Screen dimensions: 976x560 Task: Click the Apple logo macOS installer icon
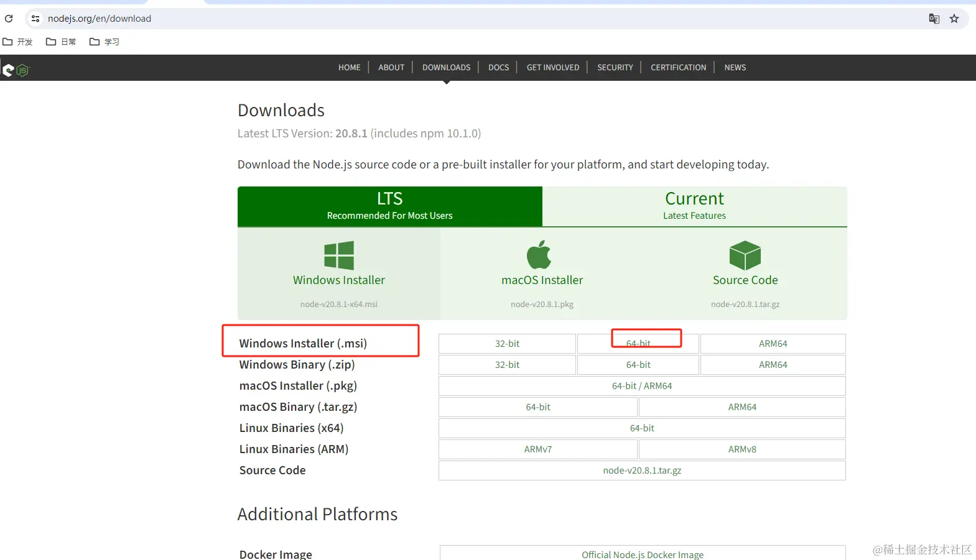pos(539,254)
